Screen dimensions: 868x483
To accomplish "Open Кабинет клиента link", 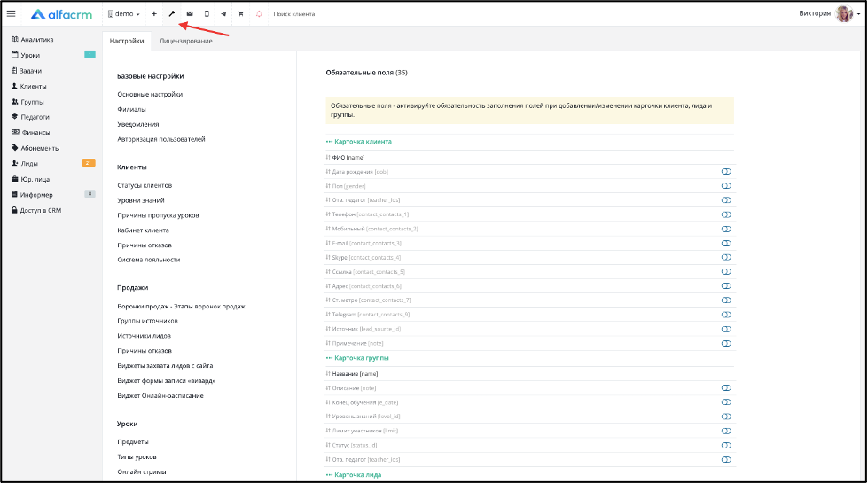I will 143,230.
